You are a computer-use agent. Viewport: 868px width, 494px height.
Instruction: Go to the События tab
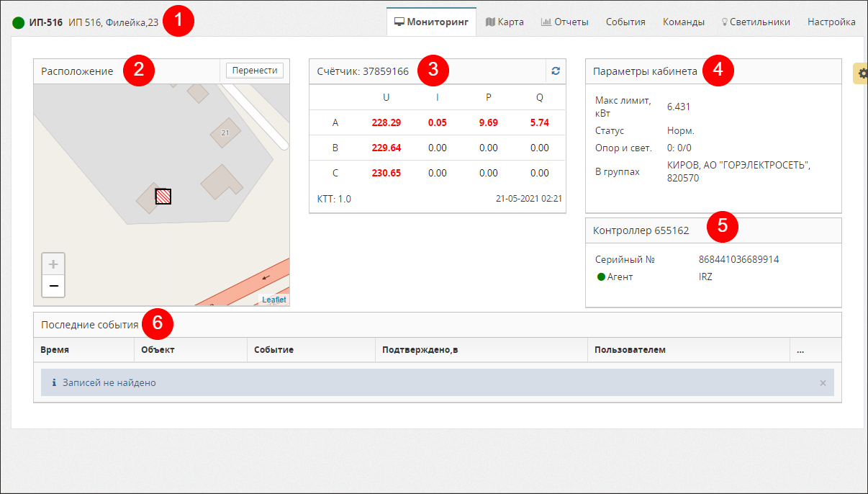(x=625, y=22)
